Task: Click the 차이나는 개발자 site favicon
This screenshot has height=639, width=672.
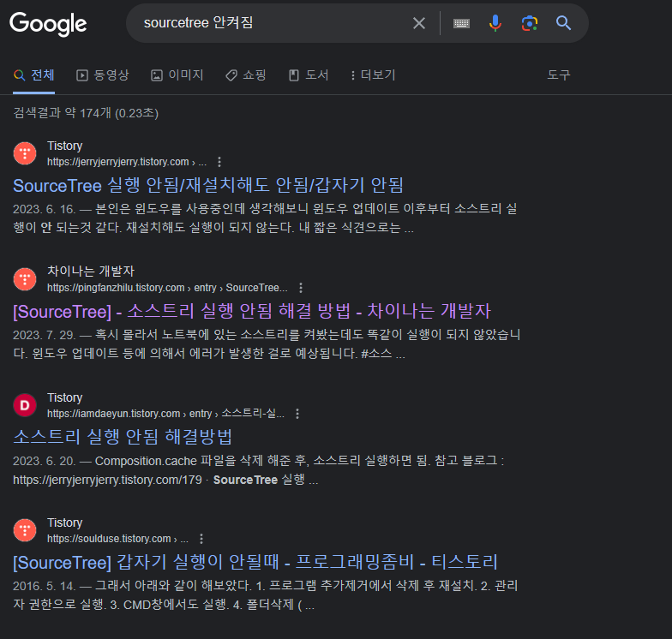Action: coord(25,279)
